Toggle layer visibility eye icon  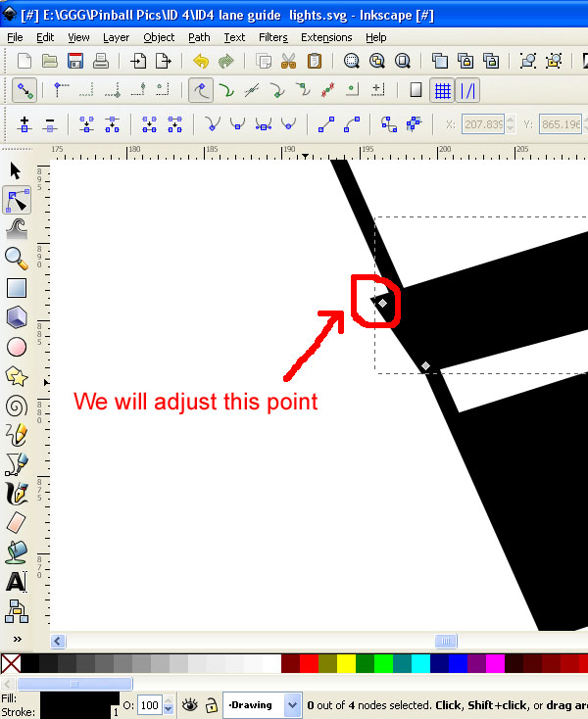pos(189,704)
